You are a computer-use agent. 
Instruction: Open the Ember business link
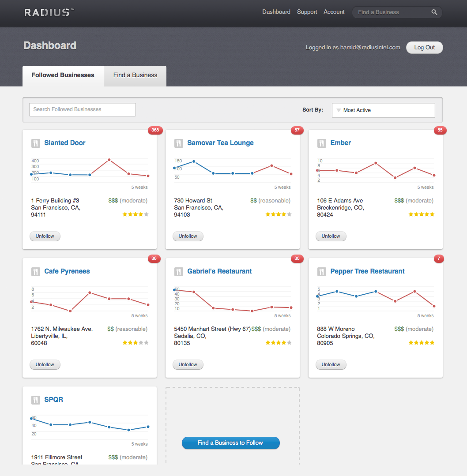pyautogui.click(x=341, y=143)
